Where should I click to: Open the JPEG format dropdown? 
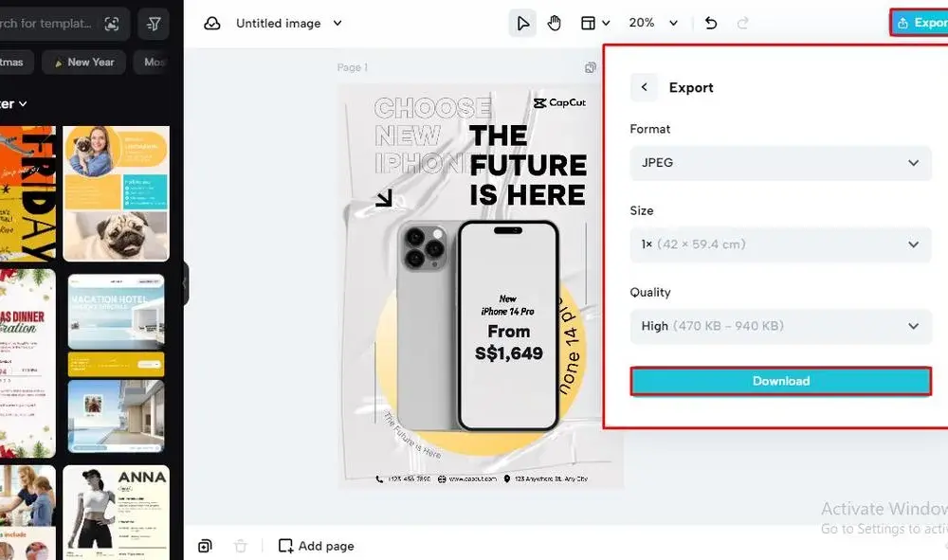780,162
